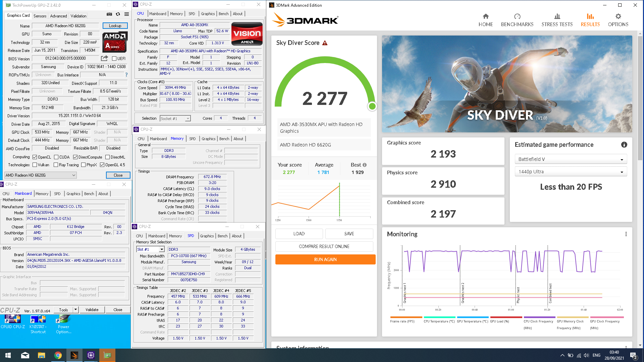The width and height of the screenshot is (644, 362).
Task: Click RUN AGAIN button
Action: [325, 259]
